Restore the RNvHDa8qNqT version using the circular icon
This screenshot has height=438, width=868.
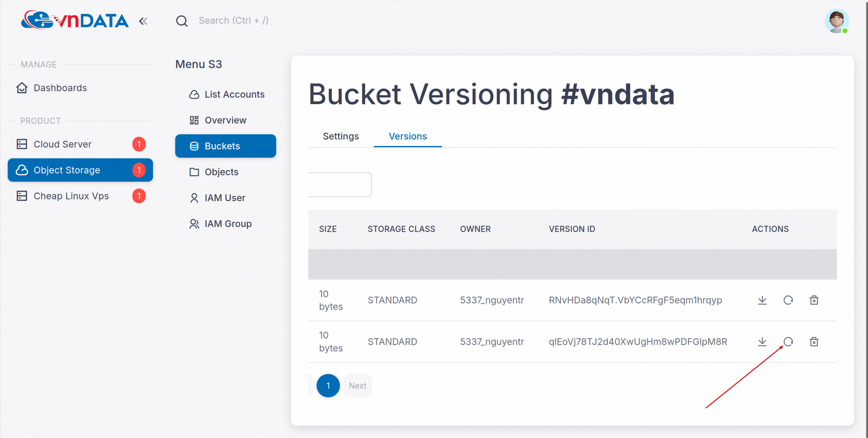pyautogui.click(x=788, y=300)
